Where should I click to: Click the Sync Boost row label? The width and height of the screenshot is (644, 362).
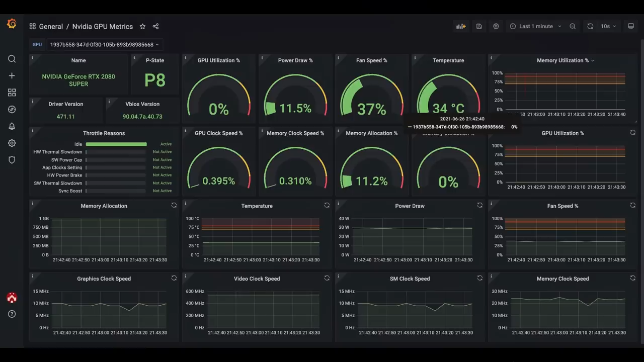pyautogui.click(x=70, y=191)
